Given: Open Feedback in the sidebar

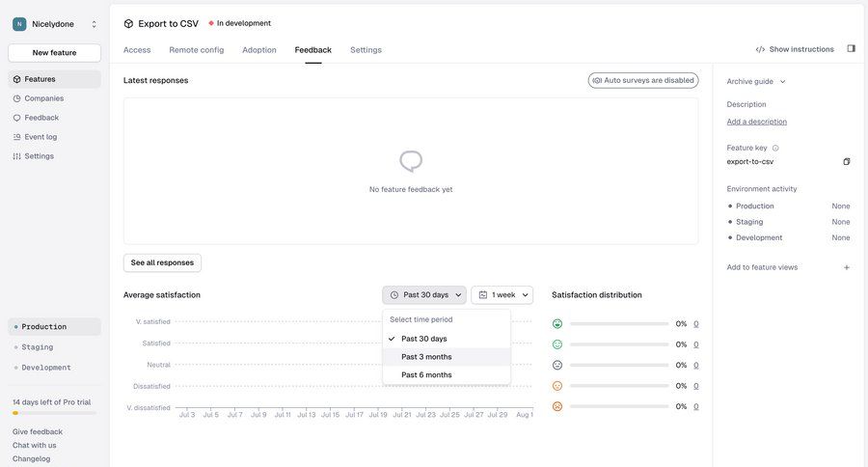Looking at the screenshot, I should click(x=54, y=118).
